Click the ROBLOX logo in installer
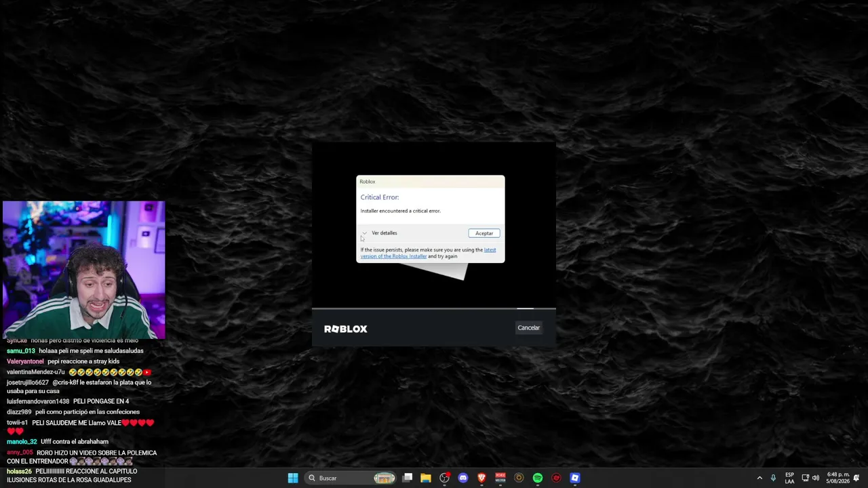The height and width of the screenshot is (488, 868). 346,329
